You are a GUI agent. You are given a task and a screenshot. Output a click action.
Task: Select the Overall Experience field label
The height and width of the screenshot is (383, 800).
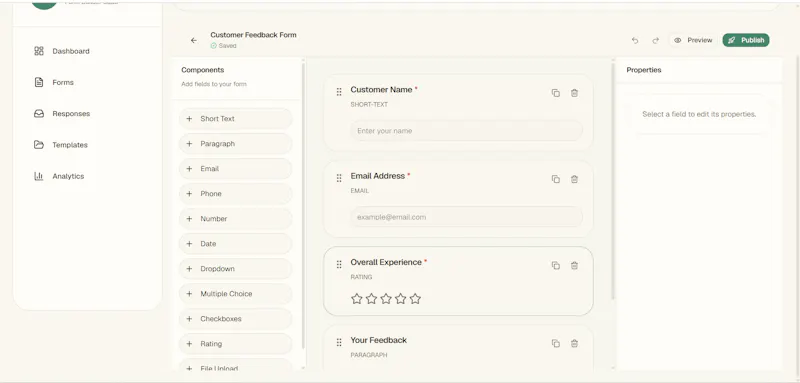click(386, 262)
